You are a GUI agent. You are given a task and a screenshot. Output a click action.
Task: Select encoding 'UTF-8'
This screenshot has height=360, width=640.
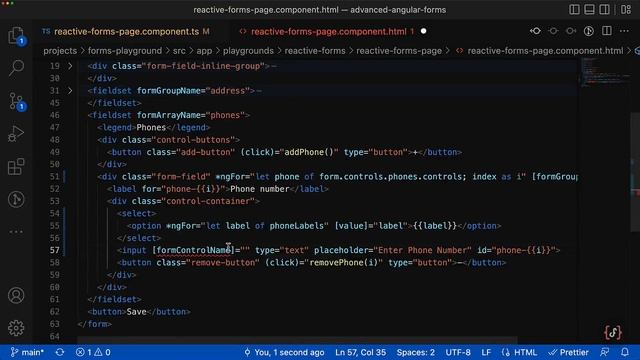[458, 352]
